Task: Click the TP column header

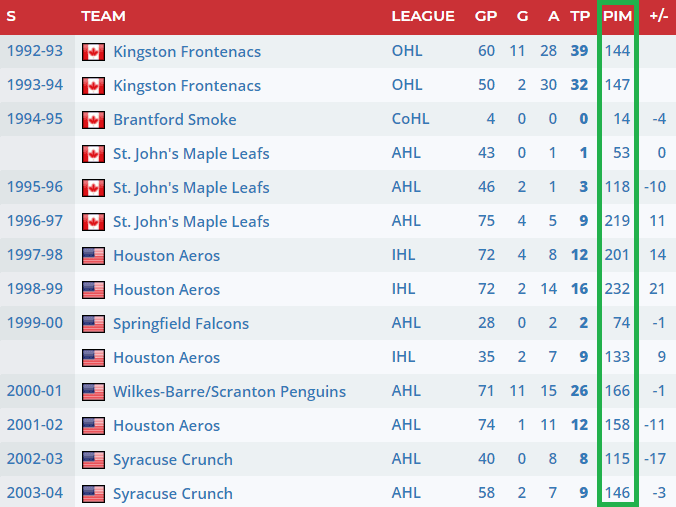Action: [x=580, y=16]
